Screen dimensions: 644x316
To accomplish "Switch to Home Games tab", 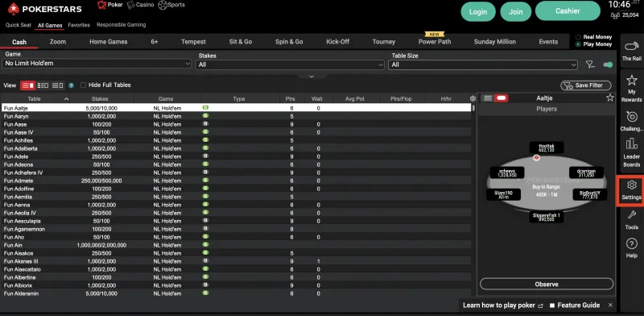I will point(109,42).
